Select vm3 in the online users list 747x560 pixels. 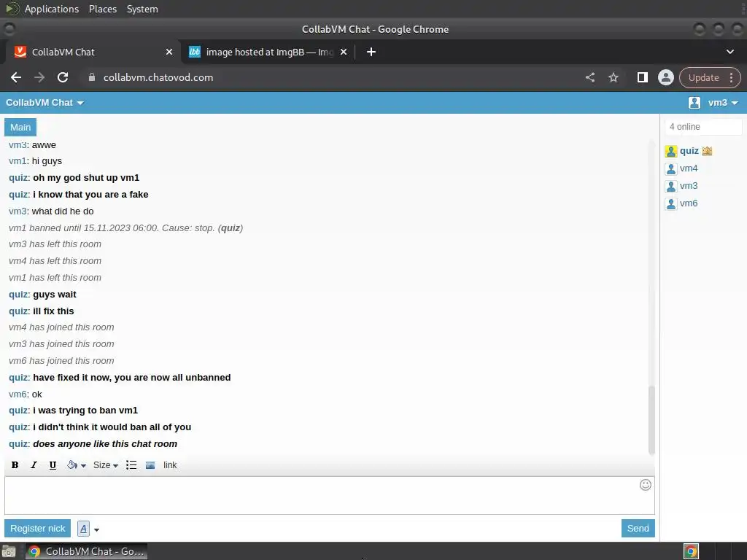689,186
